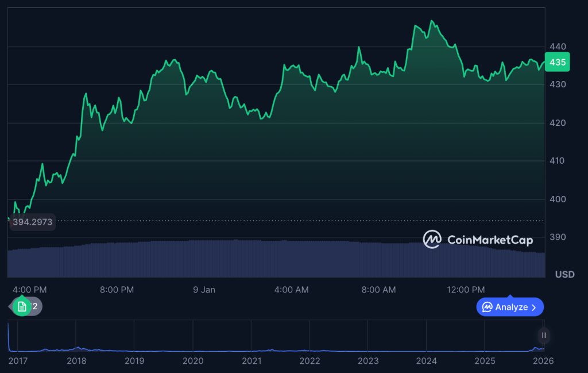Viewport: 588px width, 373px height.
Task: Click the 12:00 PM time axis label
Action: pyautogui.click(x=466, y=290)
